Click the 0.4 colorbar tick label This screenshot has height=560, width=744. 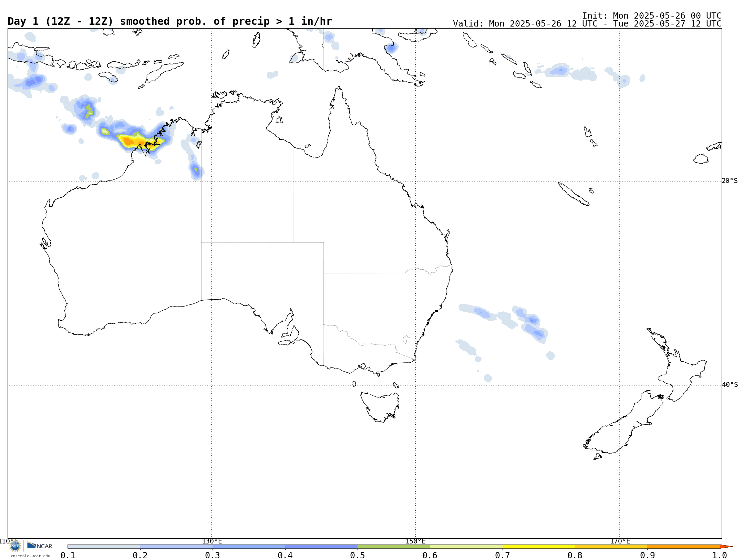point(285,555)
